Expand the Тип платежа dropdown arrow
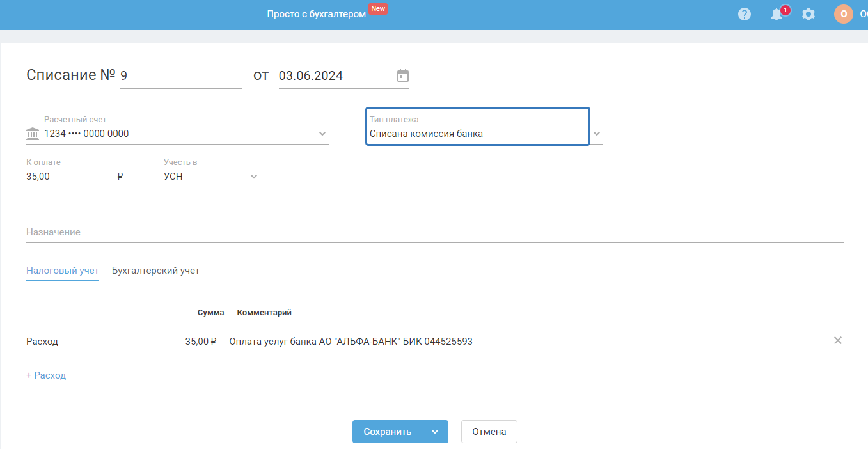The image size is (868, 449). click(x=597, y=134)
